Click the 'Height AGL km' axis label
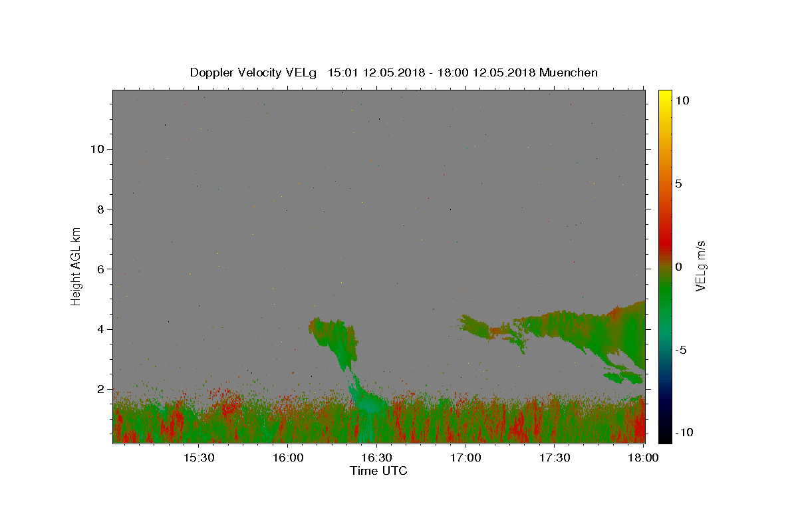This screenshot has height=532, width=798. [x=76, y=266]
